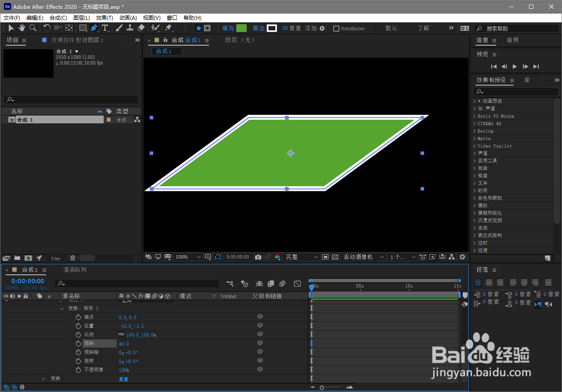Viewport: 562px width, 392px height.
Task: Click the 重置 reset link
Action: point(123,379)
